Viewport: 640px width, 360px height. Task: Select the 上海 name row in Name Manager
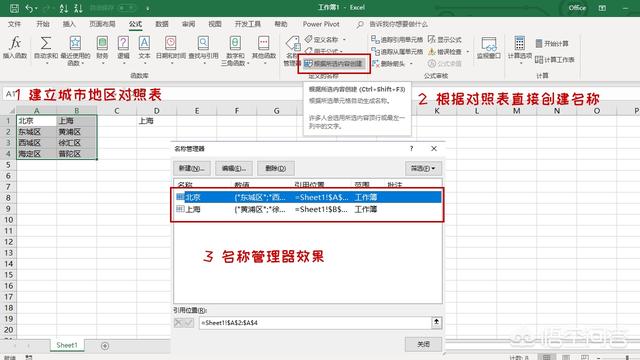308,209
